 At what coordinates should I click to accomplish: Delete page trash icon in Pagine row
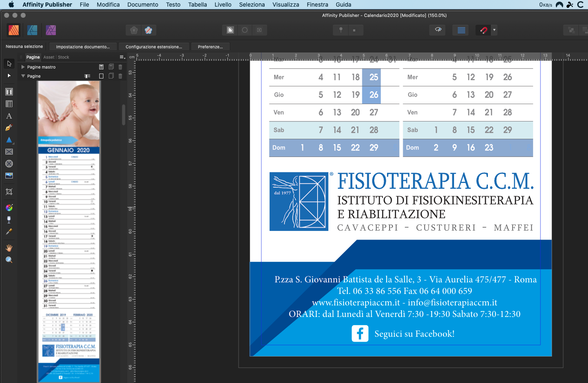120,76
